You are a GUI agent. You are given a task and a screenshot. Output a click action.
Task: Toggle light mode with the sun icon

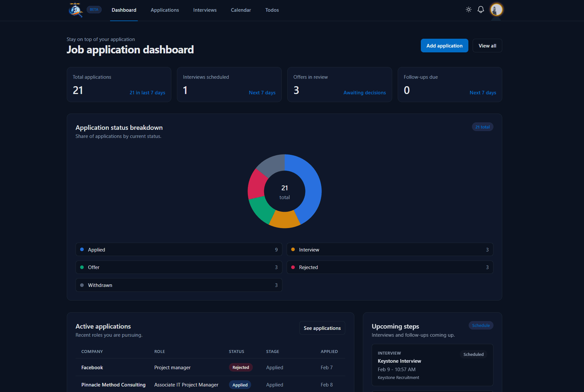[x=468, y=9]
